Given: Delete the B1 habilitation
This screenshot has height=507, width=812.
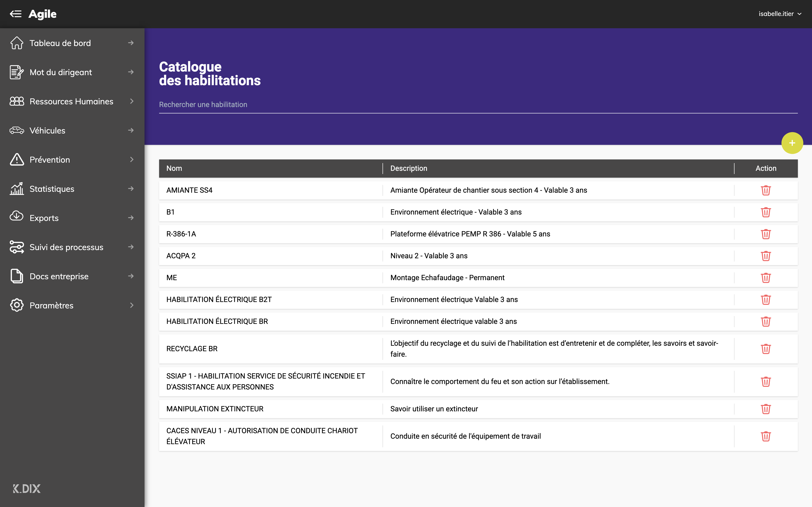Looking at the screenshot, I should click(x=766, y=212).
